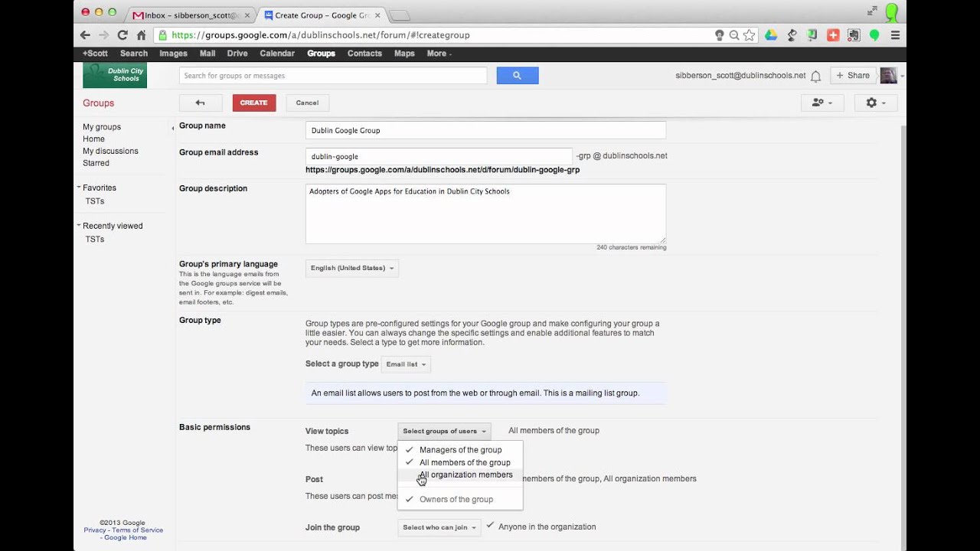Go back with the browser back arrow
The image size is (980, 551).
tap(85, 35)
